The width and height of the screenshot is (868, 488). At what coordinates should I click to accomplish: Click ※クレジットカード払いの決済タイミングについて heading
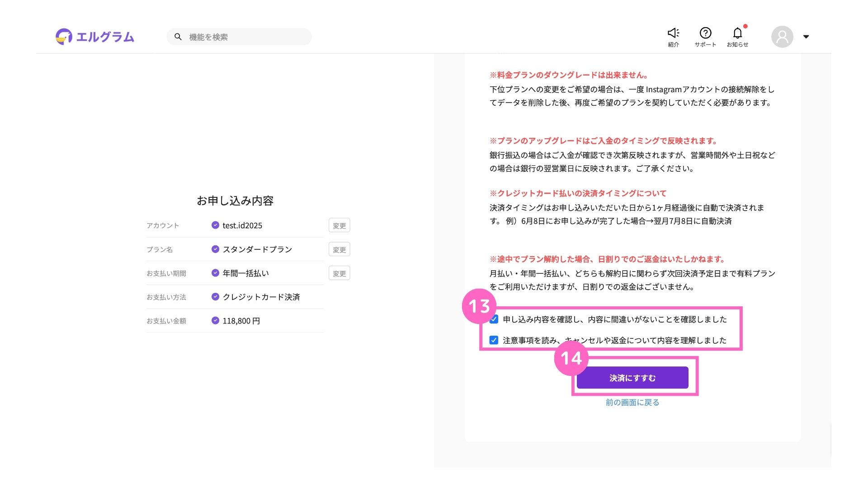pos(578,193)
